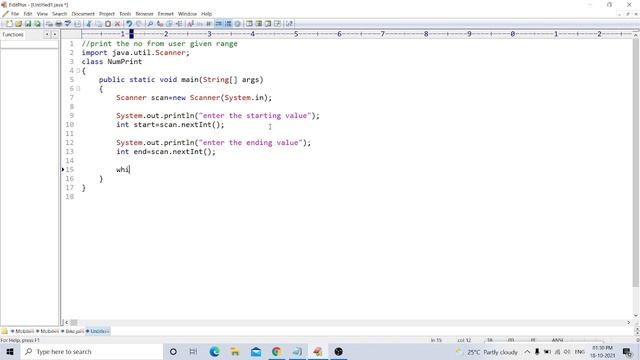Switch to the second Mobile document tab

click(48, 331)
